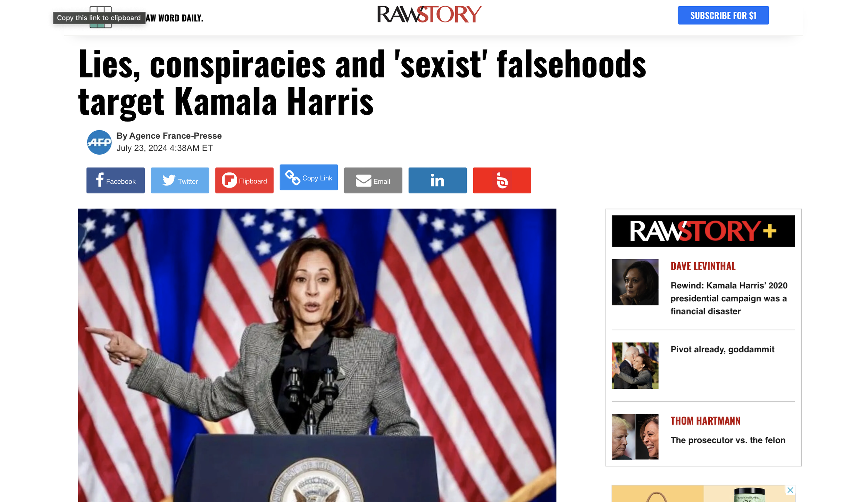Open the Raw Story+ banner
Image resolution: width=868 pixels, height=502 pixels.
(703, 231)
